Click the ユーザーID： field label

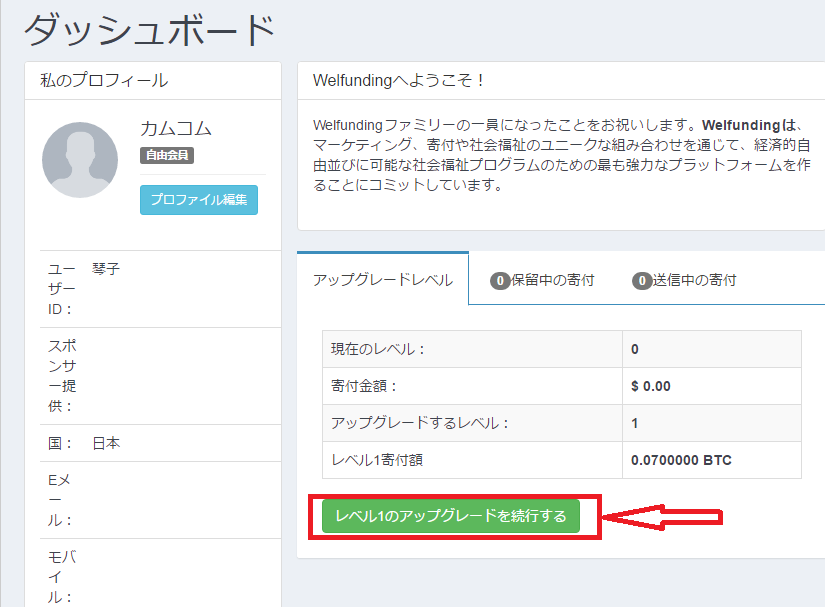point(62,289)
